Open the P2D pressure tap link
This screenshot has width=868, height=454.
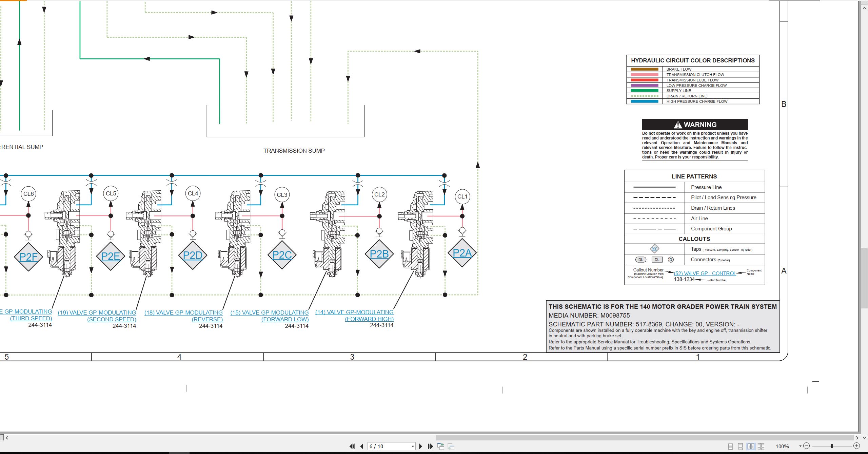coord(193,255)
